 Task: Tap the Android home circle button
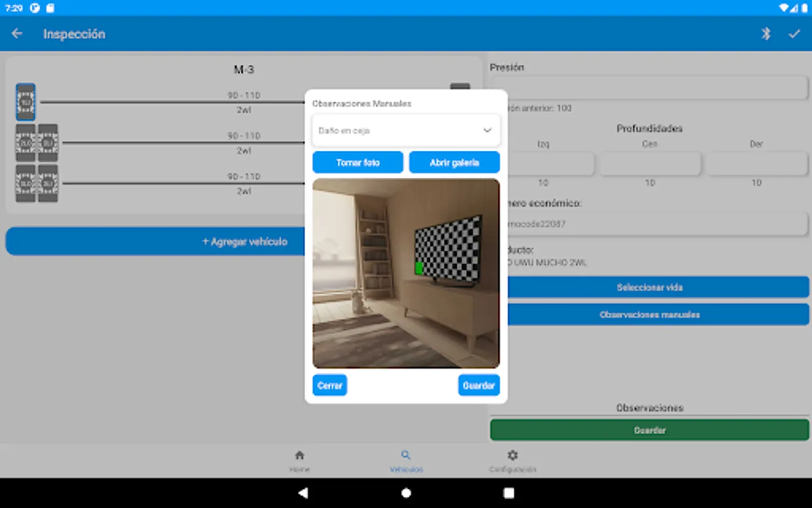tap(406, 493)
